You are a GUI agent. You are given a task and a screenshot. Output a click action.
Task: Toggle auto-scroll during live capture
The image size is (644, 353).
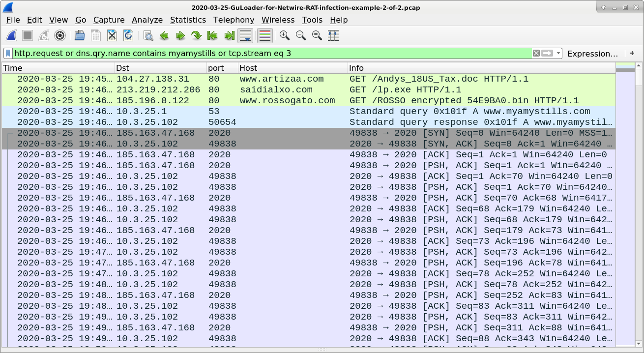point(245,35)
